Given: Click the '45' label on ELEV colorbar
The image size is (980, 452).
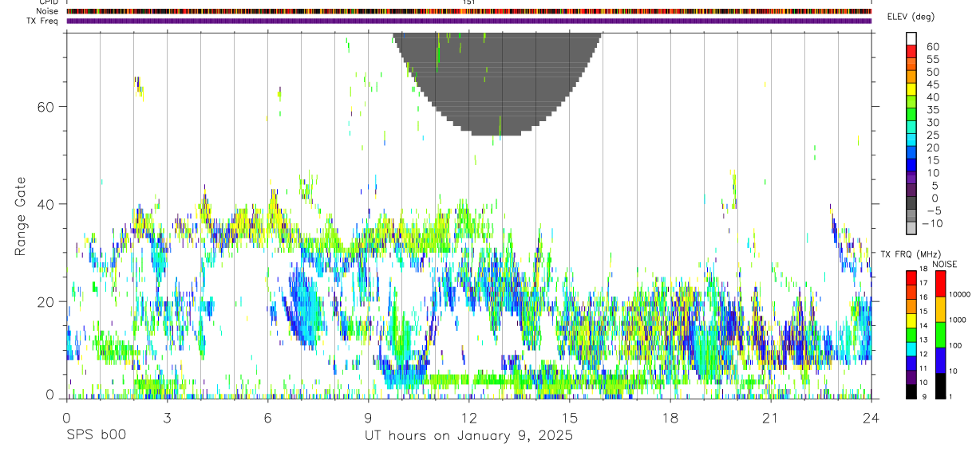Looking at the screenshot, I should (932, 85).
